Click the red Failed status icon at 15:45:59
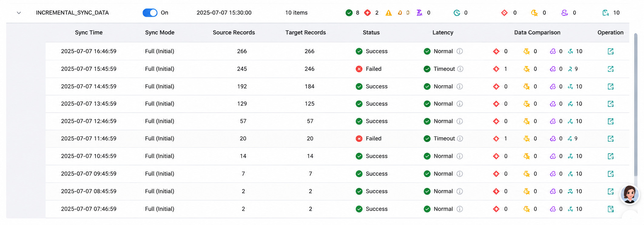Viewport: 644px width, 225px height. pos(359,69)
